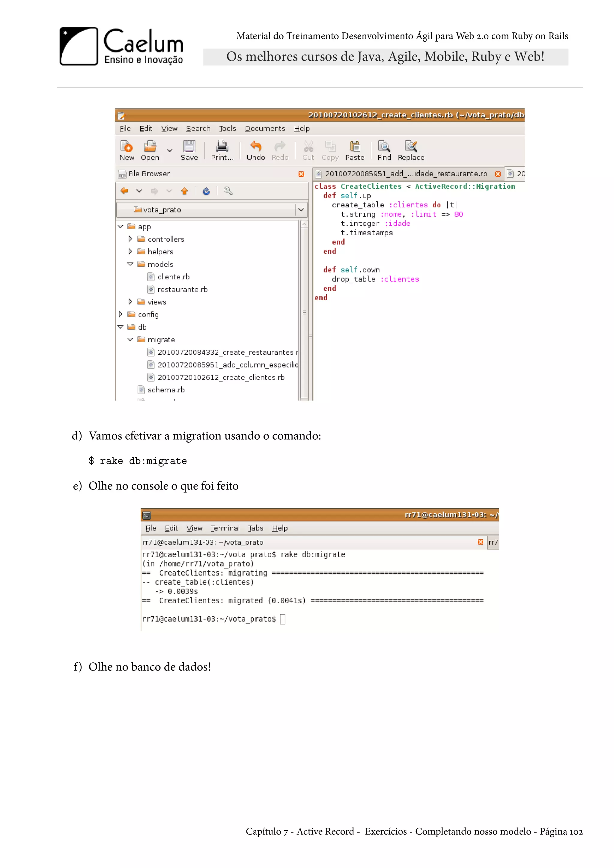
Task: Open the terminal's Edit menu
Action: 171,528
